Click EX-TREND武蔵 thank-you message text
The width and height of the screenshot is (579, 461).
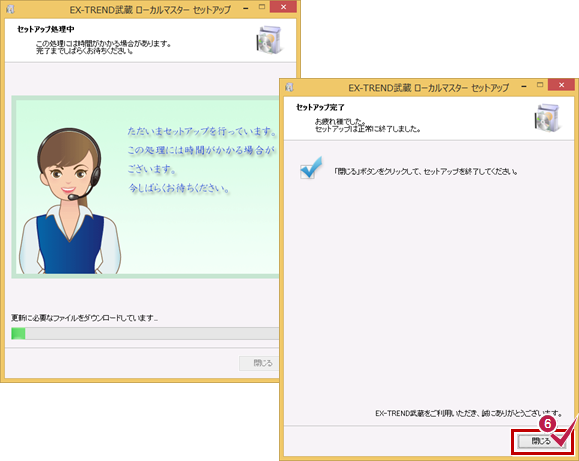[469, 413]
